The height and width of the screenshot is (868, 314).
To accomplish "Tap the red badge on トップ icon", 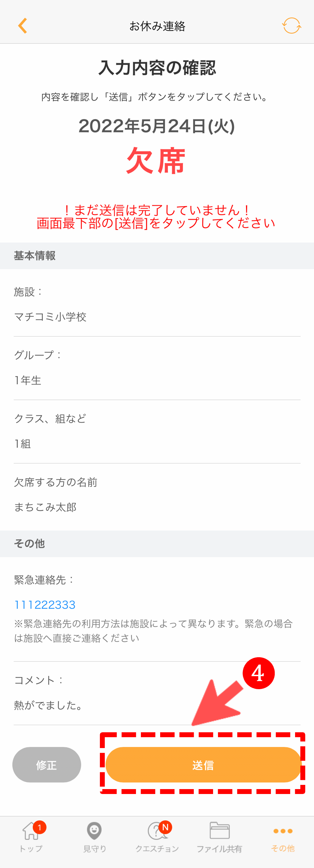I will (x=40, y=828).
